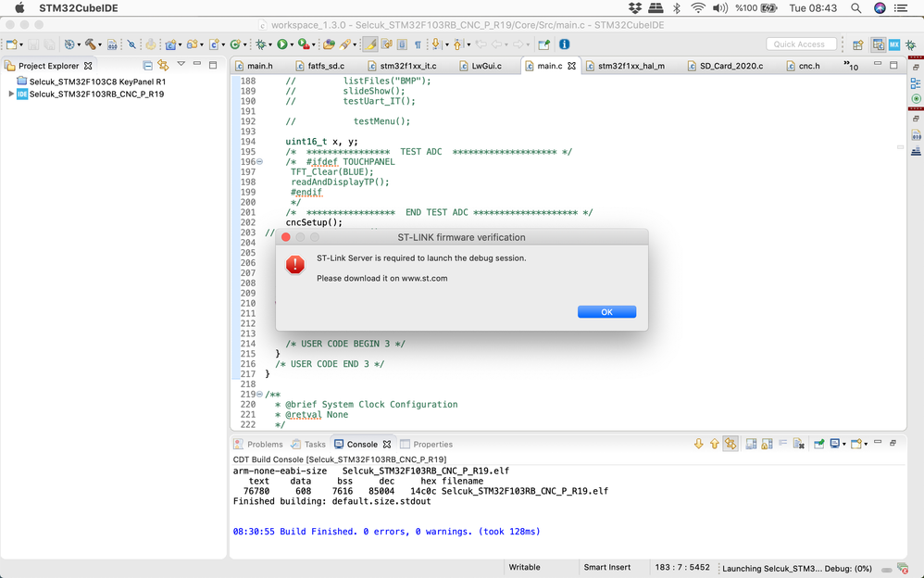Viewport: 924px width, 578px height.
Task: Click the Wi-Fi menu bar icon
Action: tap(698, 8)
